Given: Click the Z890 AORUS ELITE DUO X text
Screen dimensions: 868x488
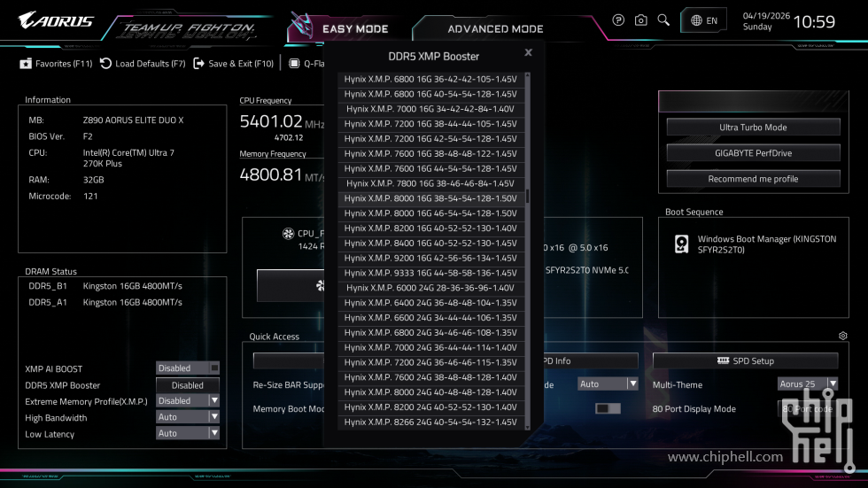Looking at the screenshot, I should pos(133,120).
